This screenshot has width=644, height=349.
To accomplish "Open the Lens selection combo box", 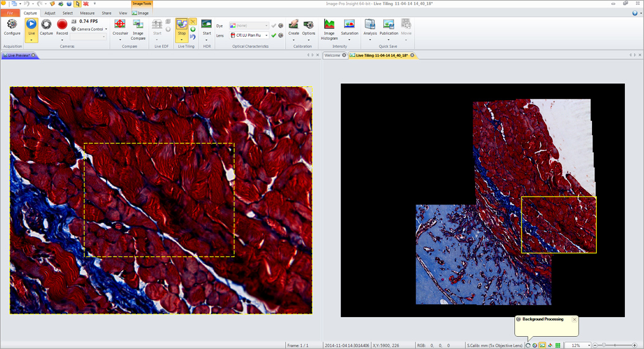I will [249, 36].
